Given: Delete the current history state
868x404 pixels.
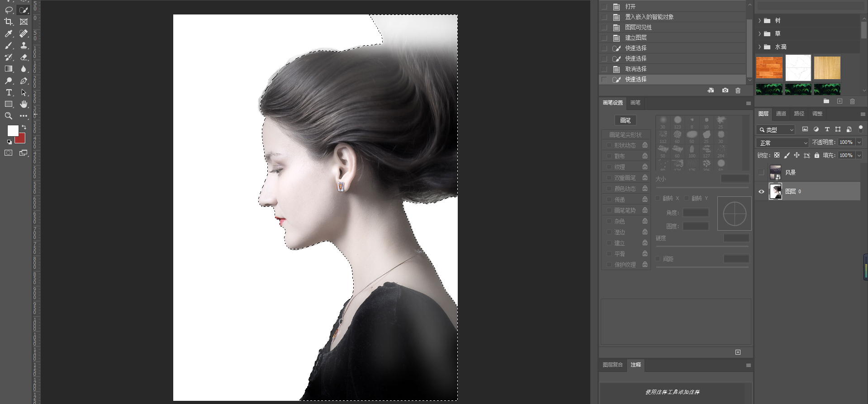Looking at the screenshot, I should 738,90.
